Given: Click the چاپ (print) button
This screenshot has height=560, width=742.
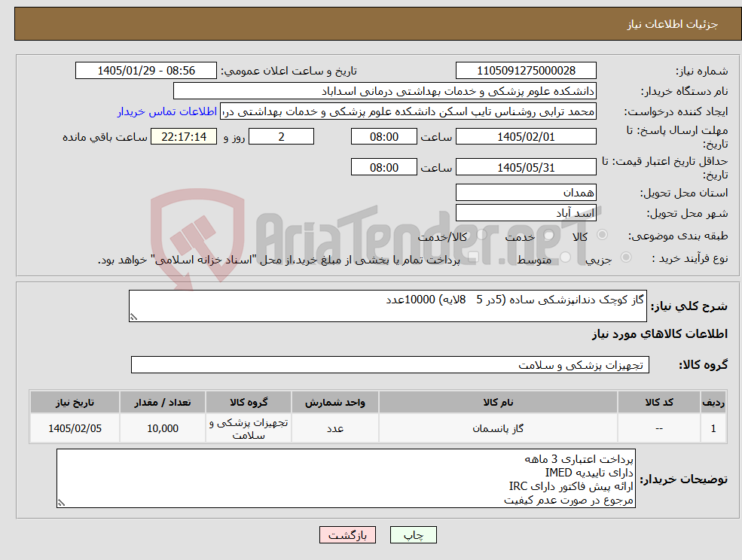Looking at the screenshot, I should pyautogui.click(x=413, y=535).
